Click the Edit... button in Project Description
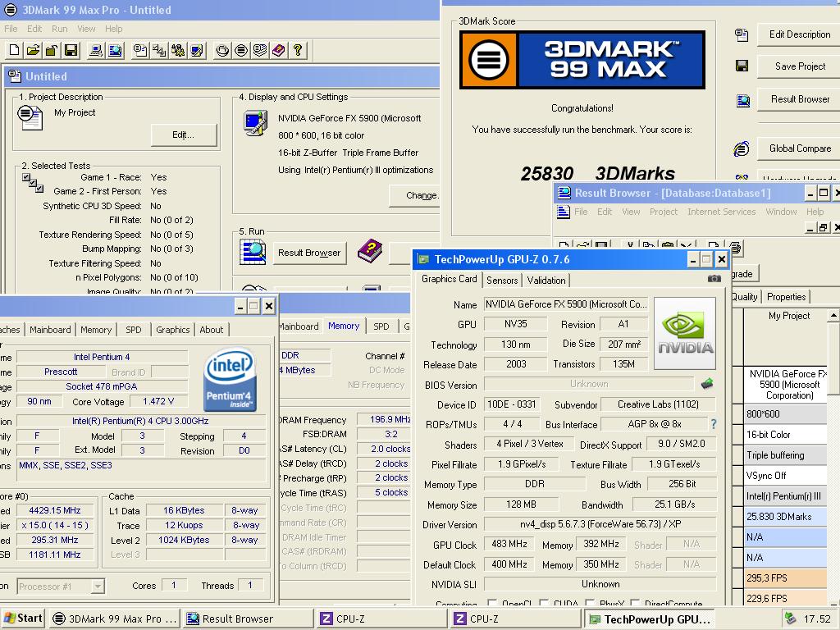Screen dimensions: 840x630 coord(183,135)
